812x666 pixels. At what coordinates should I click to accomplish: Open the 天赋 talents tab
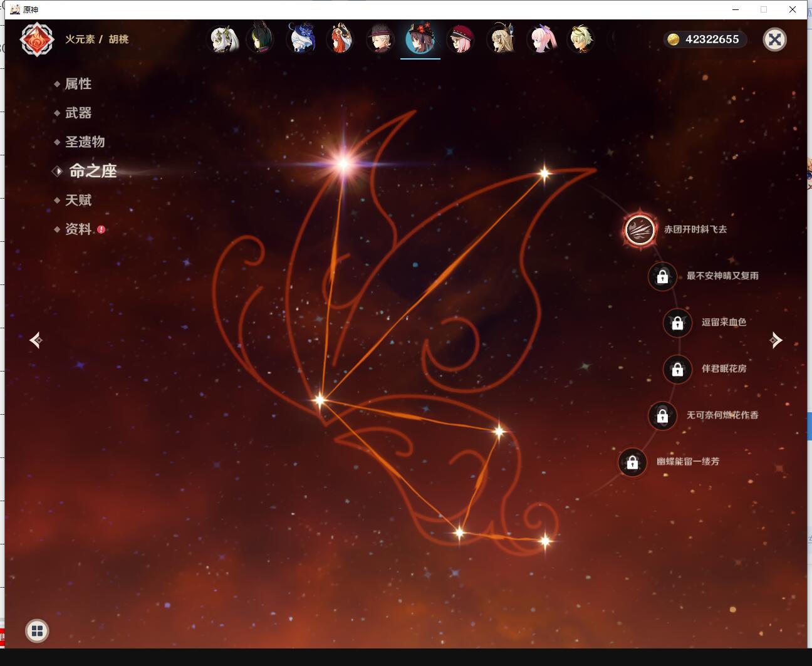coord(78,200)
